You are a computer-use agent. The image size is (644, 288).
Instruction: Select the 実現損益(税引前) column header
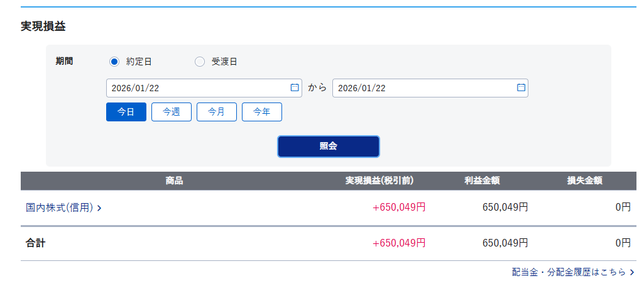[x=379, y=181]
